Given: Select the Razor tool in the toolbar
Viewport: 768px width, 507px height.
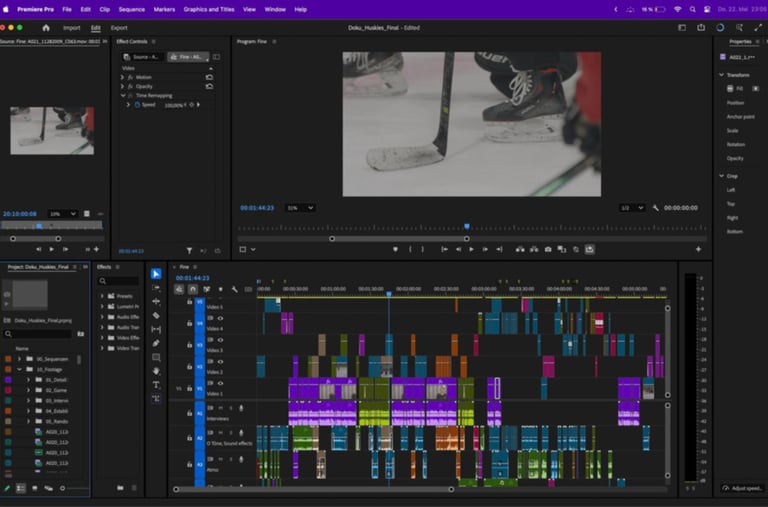Looking at the screenshot, I should pos(156,315).
